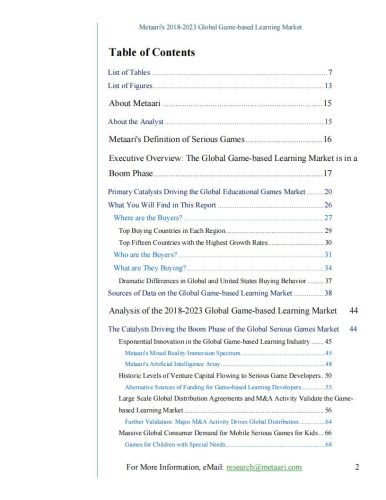Go to Analysis of the 2018-2023 Global Market
The width and height of the screenshot is (386, 500).
click(x=233, y=311)
